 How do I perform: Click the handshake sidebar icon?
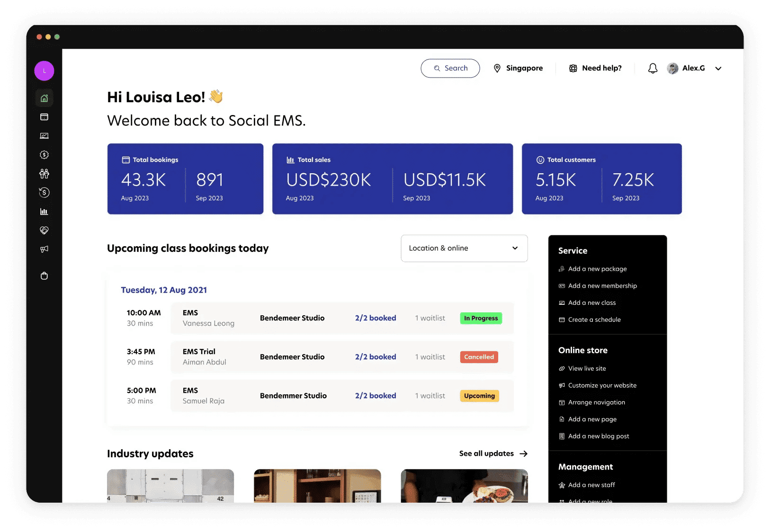pyautogui.click(x=44, y=231)
